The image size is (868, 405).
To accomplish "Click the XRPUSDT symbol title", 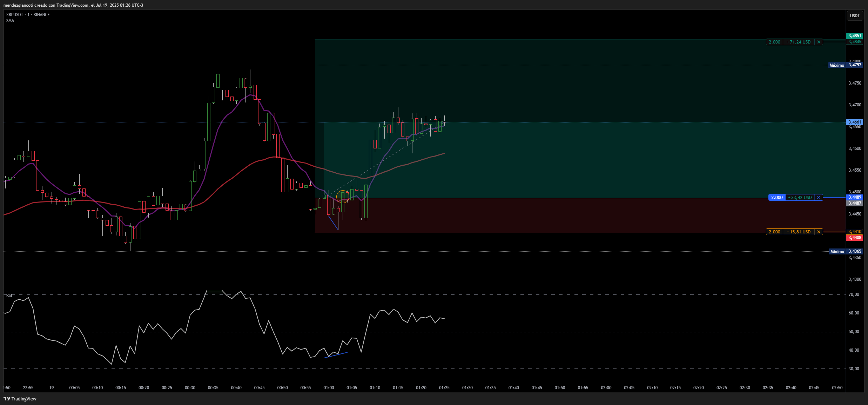I will click(15, 15).
